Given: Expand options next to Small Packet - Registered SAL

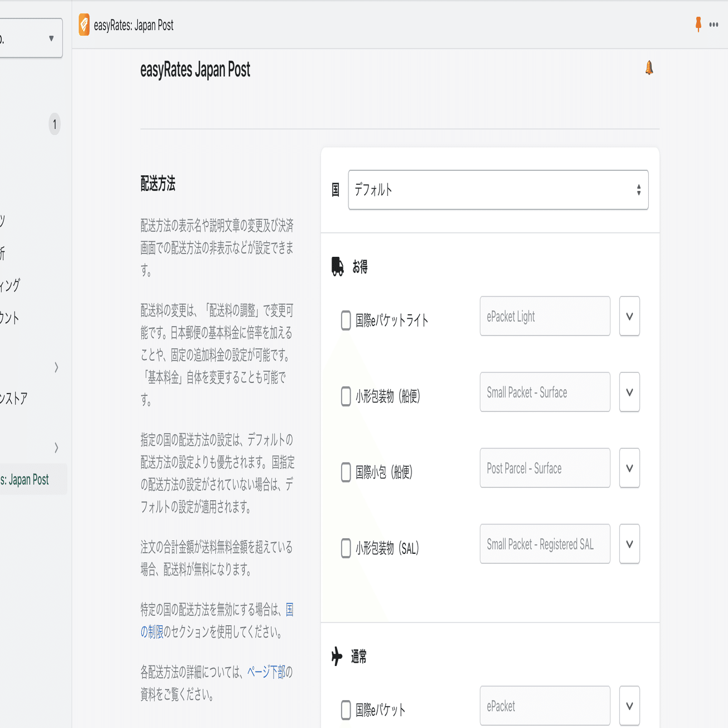Looking at the screenshot, I should (x=629, y=544).
